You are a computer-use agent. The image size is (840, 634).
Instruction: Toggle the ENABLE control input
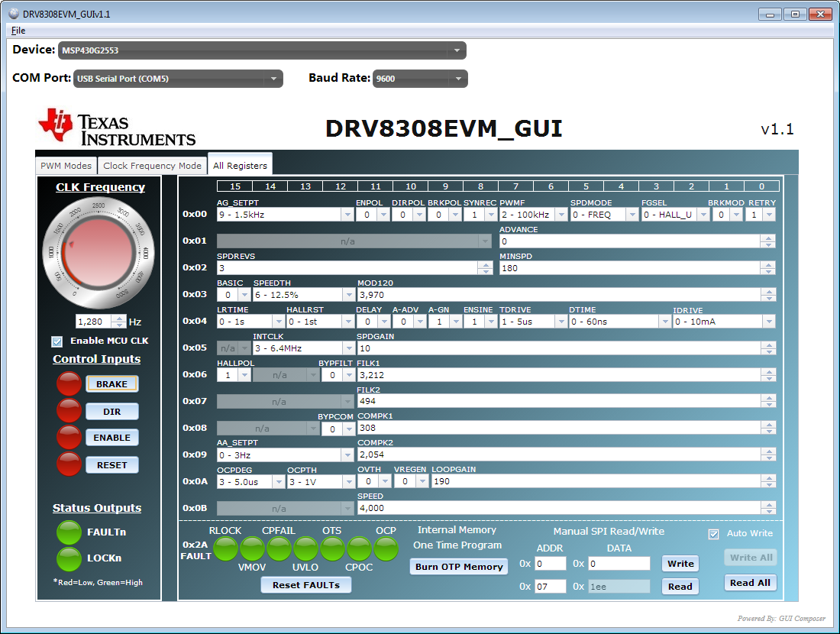click(112, 438)
